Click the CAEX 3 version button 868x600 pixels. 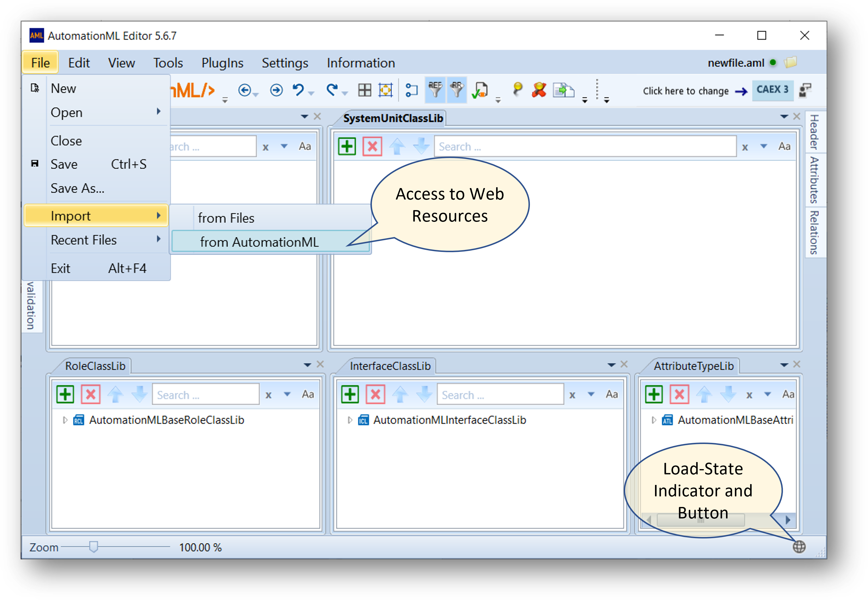click(x=772, y=90)
